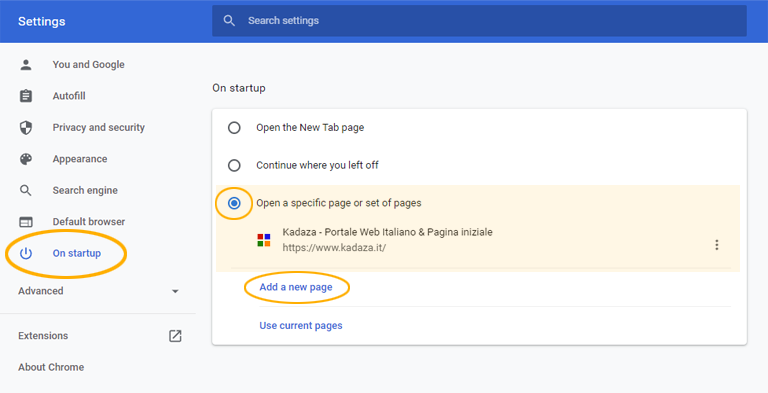Click the Privacy and security shield icon
This screenshot has width=768, height=393.
tap(26, 127)
